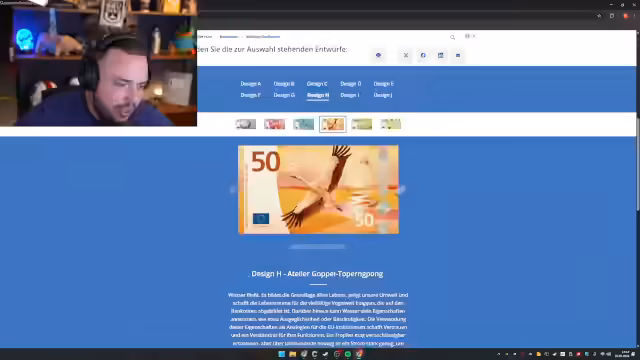The width and height of the screenshot is (640, 360).
Task: Share the page on LinkedIn
Action: click(x=440, y=55)
